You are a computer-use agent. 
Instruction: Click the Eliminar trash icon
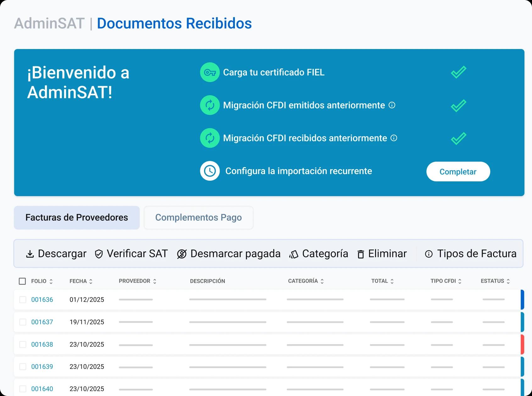click(x=361, y=254)
